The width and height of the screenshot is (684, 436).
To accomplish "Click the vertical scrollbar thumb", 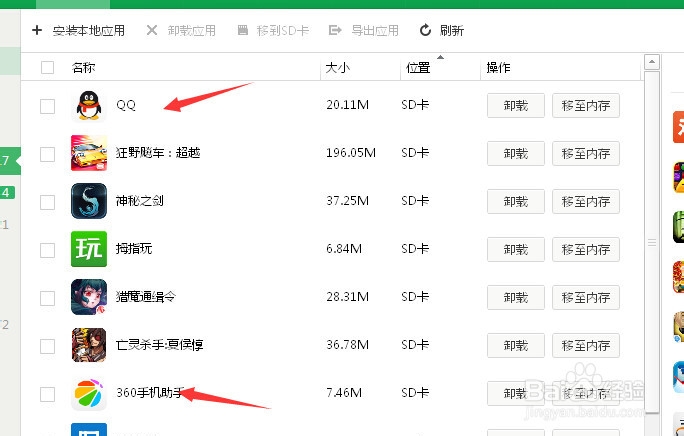I will coord(652,242).
